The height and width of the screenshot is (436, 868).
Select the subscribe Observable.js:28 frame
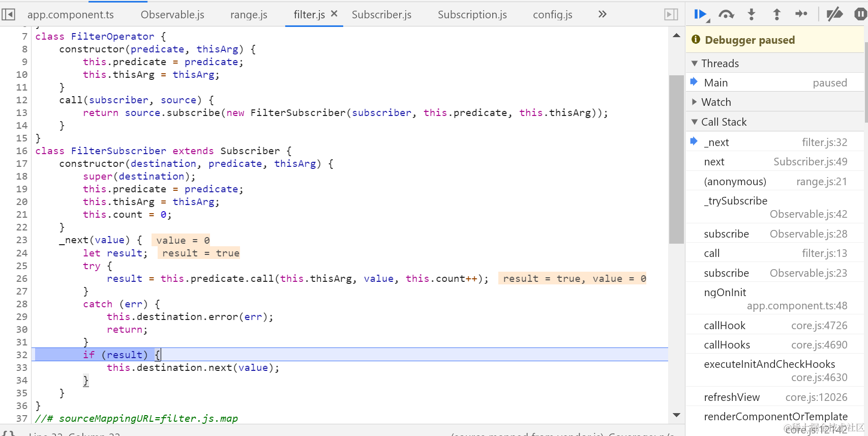coord(775,234)
